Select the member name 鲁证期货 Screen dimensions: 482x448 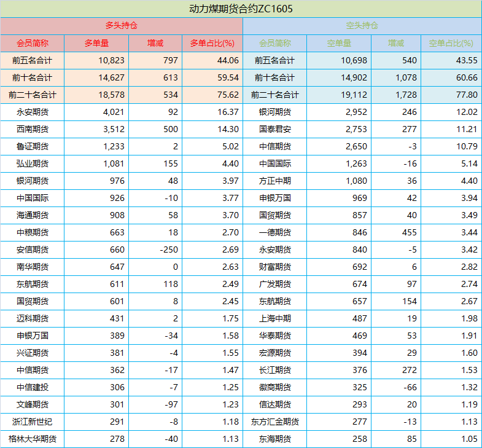click(33, 146)
